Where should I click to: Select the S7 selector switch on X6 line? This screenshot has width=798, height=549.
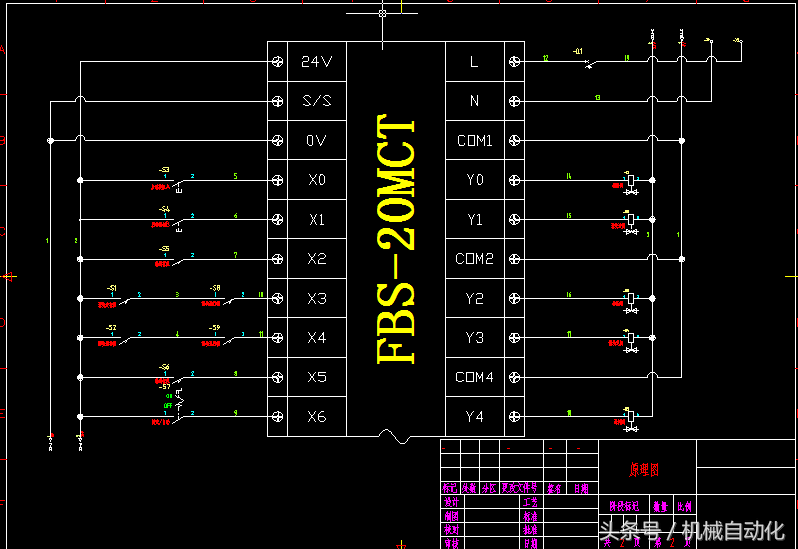pyautogui.click(x=177, y=408)
